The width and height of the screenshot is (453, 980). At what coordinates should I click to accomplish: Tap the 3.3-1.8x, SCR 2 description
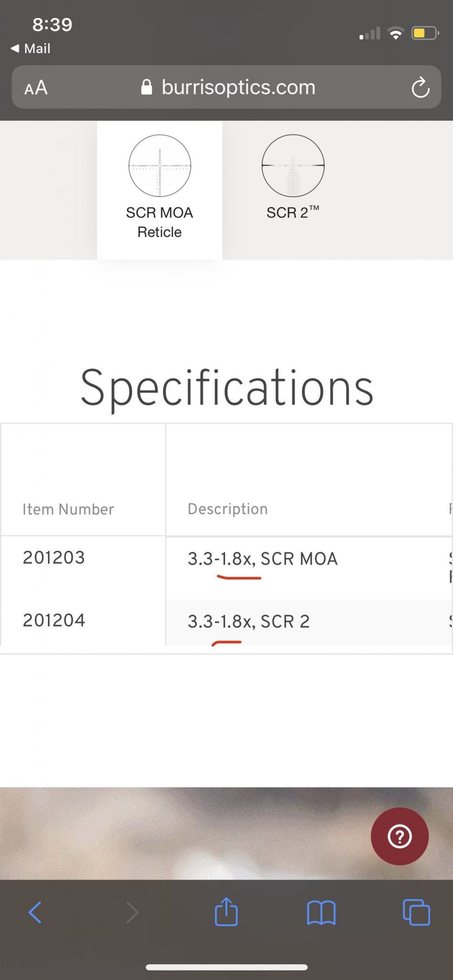click(x=249, y=622)
